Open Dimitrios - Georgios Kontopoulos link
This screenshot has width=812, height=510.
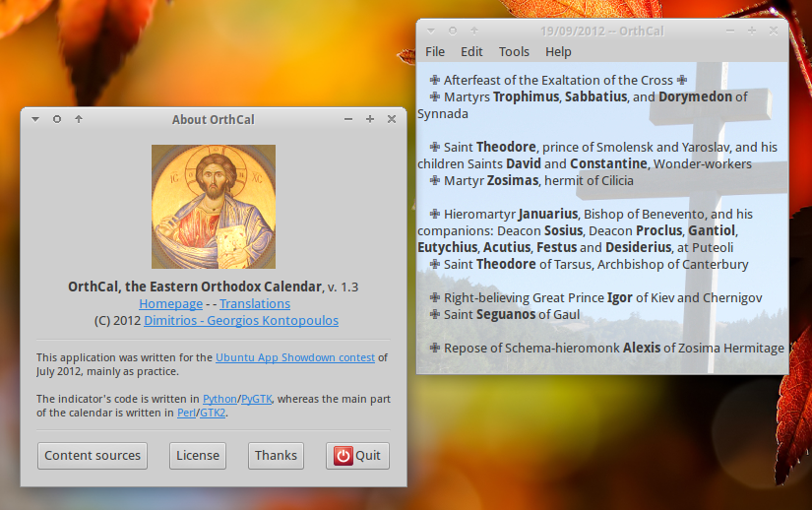241,321
